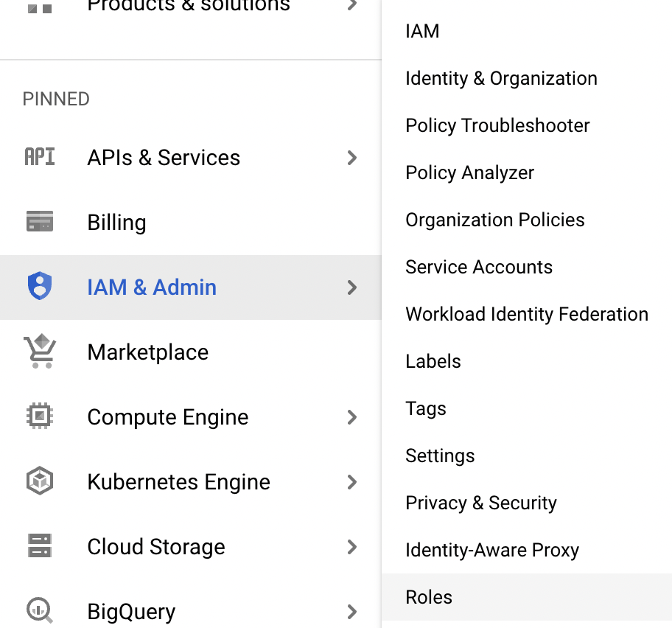Click the Compute Engine chip icon

(x=40, y=416)
